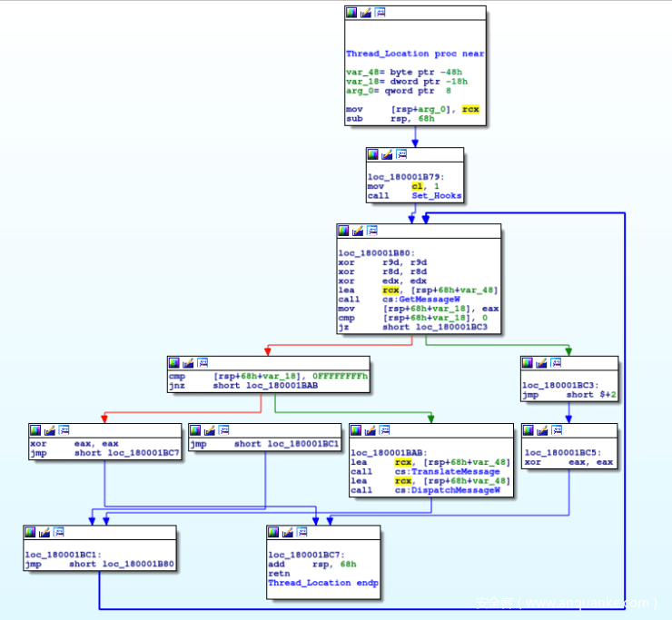Viewport: 672px width, 620px height.
Task: Click the color icon on the loc_180001BC3 node
Action: click(529, 362)
